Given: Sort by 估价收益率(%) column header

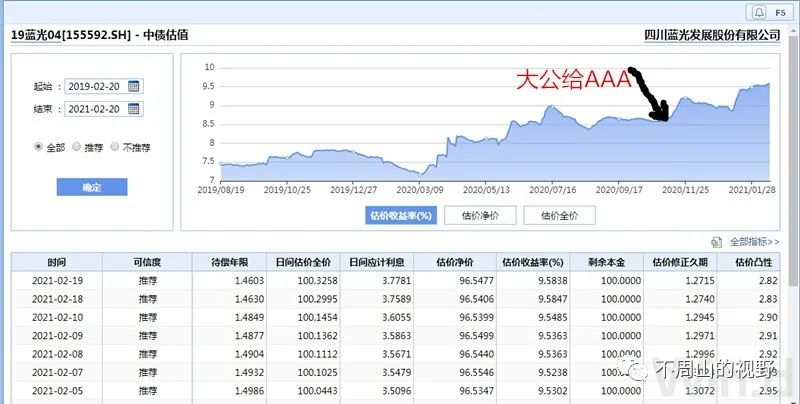Looking at the screenshot, I should point(533,262).
